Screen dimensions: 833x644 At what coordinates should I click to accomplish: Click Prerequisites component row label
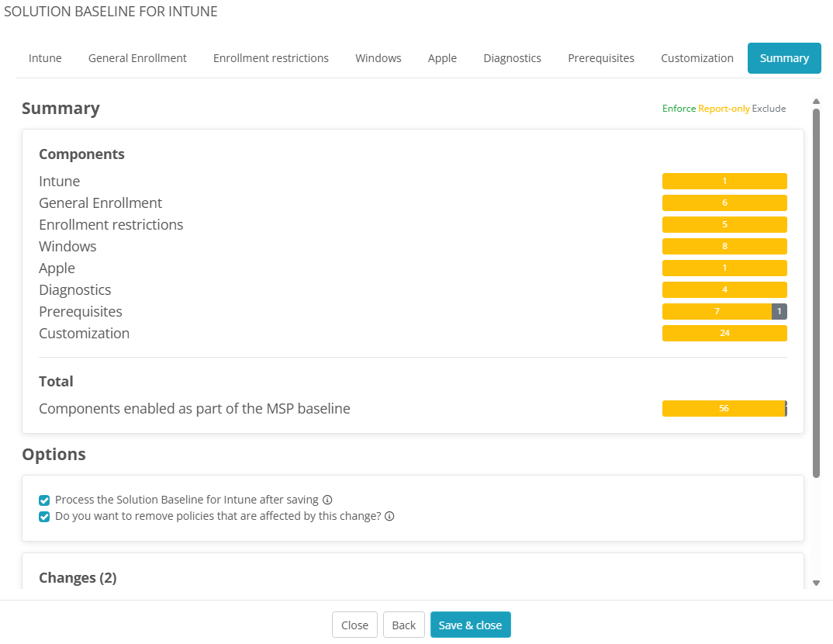point(80,312)
